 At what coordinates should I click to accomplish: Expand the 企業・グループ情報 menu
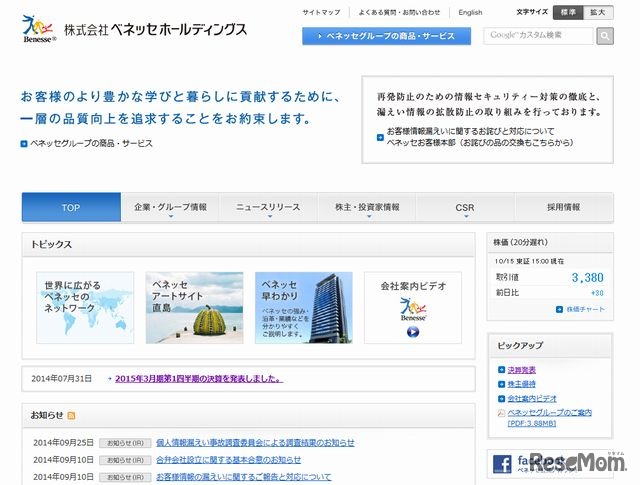pos(170,207)
